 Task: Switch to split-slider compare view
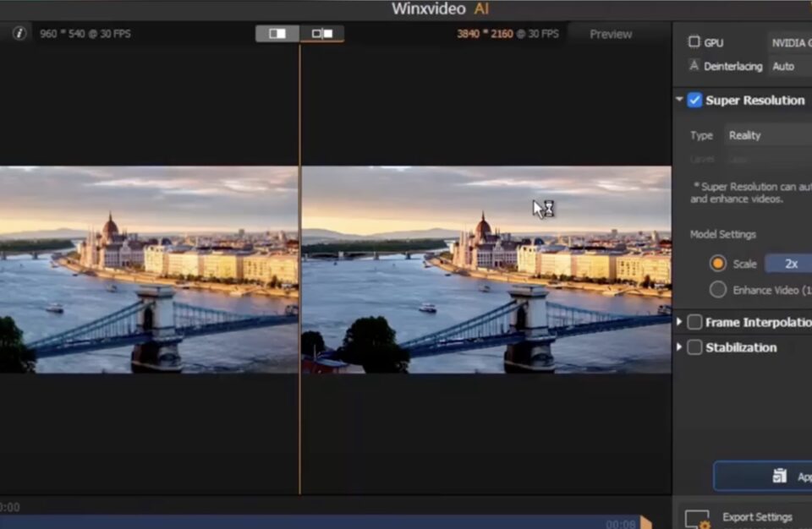point(277,34)
